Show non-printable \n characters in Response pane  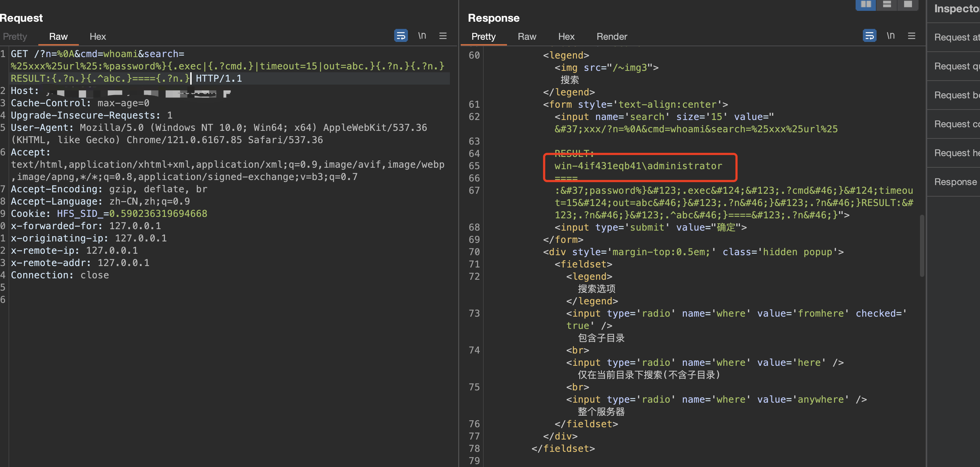(891, 36)
